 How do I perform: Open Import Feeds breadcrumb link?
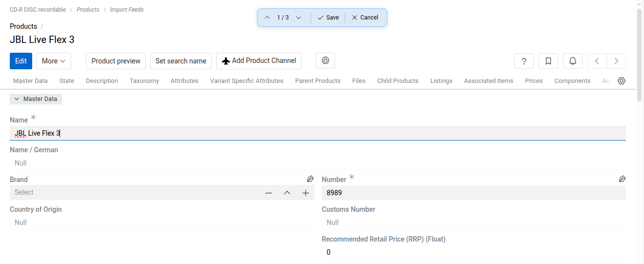[127, 10]
